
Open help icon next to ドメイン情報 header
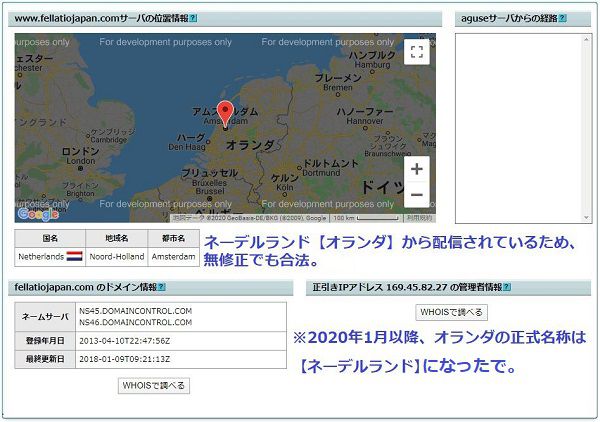162,287
